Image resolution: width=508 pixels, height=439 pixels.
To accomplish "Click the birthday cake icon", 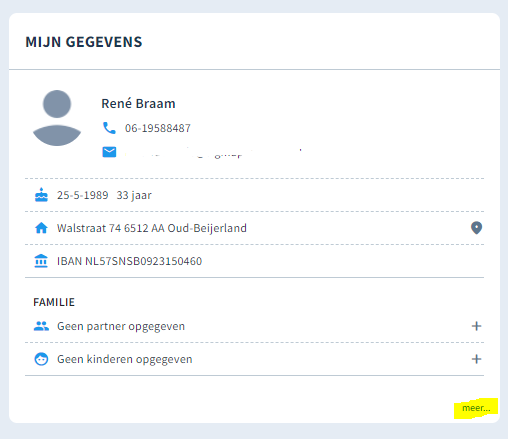I will (41, 195).
